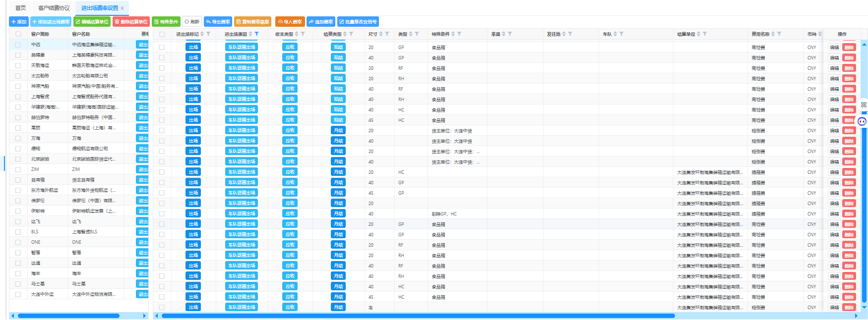
Task: Open the 客户结费协议 tab
Action: click(x=54, y=8)
